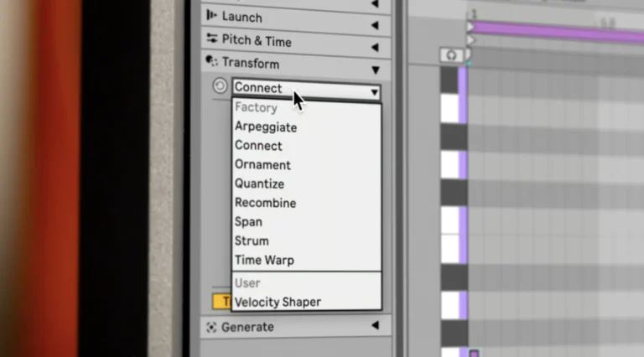Collapse the Transform section arrow
The height and width of the screenshot is (357, 644).
[x=376, y=70]
